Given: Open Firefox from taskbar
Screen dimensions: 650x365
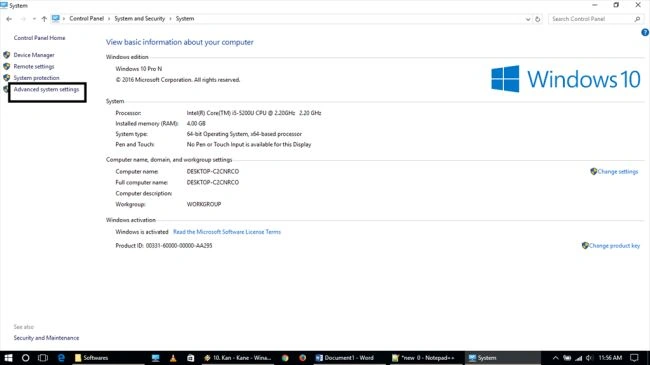Looking at the screenshot, I should (303, 358).
